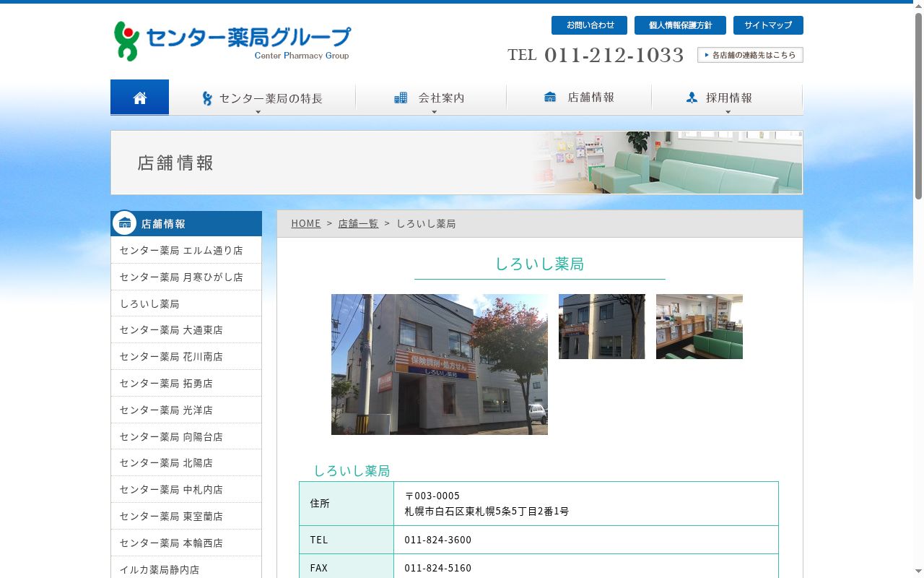Select センター薬局 本輪西店 in sidebar
This screenshot has width=924, height=578.
tap(186, 543)
